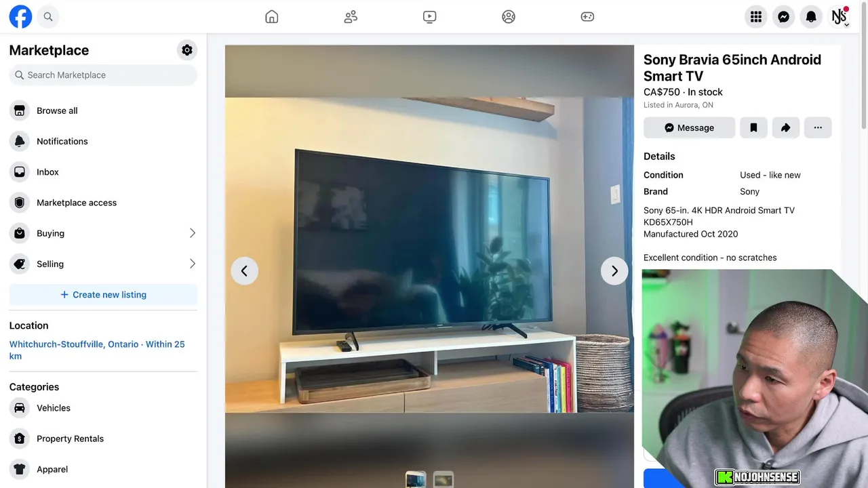Go to the Home feed tab
This screenshot has height=488, width=868.
271,17
